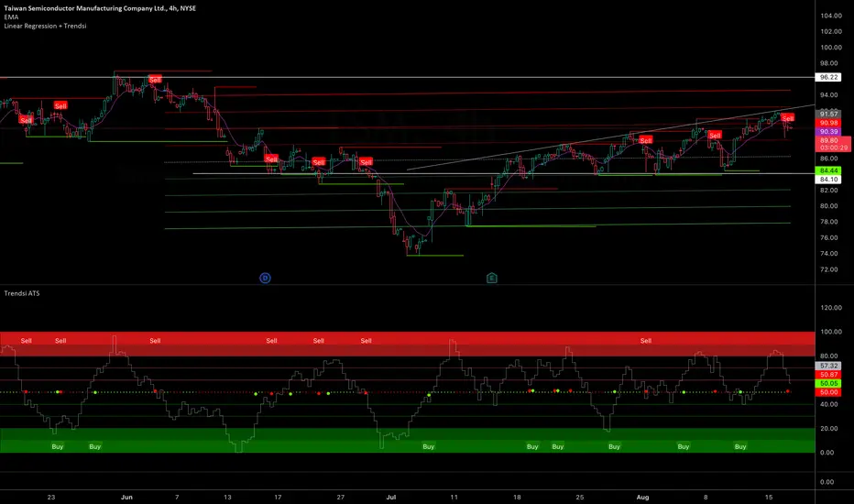Image resolution: width=854 pixels, height=504 pixels.
Task: Click the green 50.05 oscillator label
Action: coord(828,383)
